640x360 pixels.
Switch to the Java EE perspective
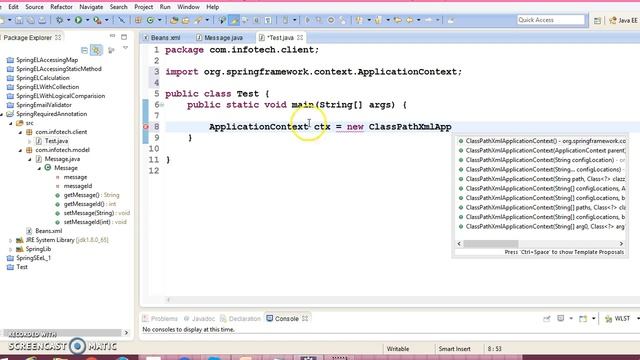(x=623, y=20)
